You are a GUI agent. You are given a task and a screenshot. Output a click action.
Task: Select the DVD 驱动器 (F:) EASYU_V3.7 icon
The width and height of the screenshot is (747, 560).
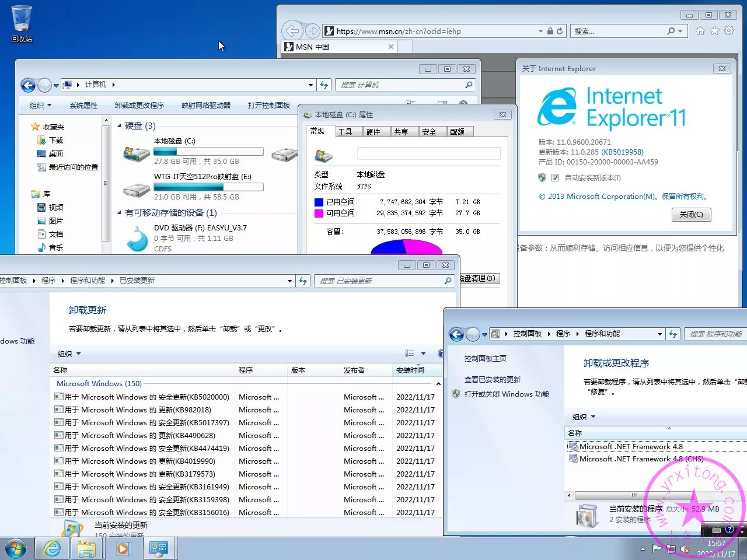[137, 239]
